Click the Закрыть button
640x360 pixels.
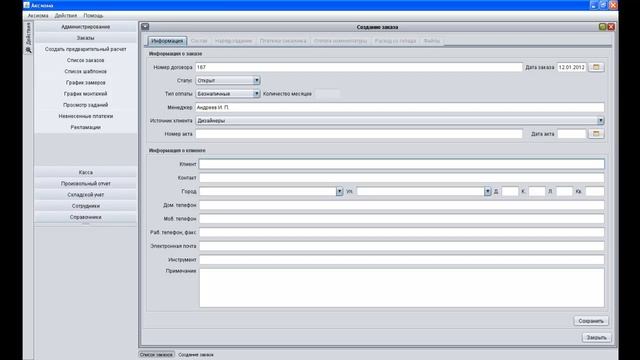point(596,338)
